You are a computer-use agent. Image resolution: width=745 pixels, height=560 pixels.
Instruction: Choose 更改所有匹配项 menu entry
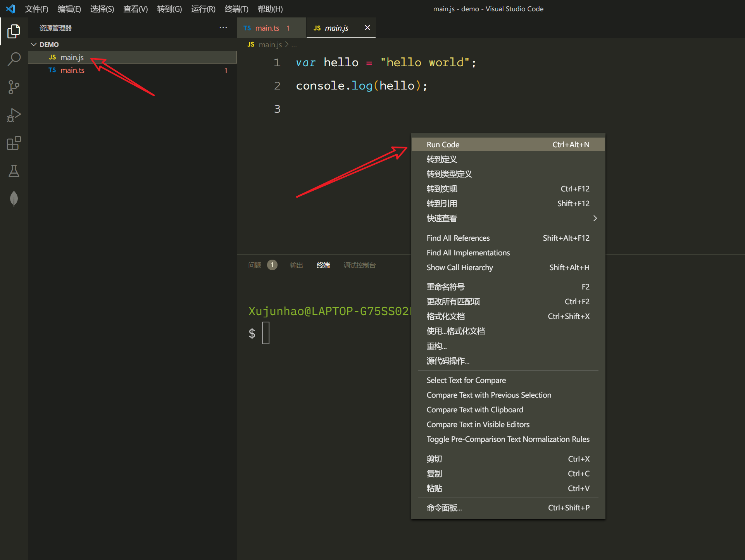tap(508, 302)
